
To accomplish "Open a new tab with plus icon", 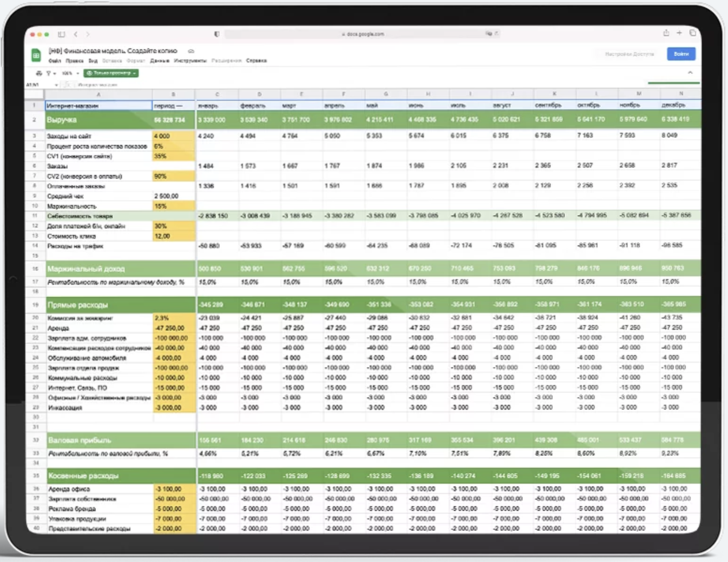I will click(679, 33).
